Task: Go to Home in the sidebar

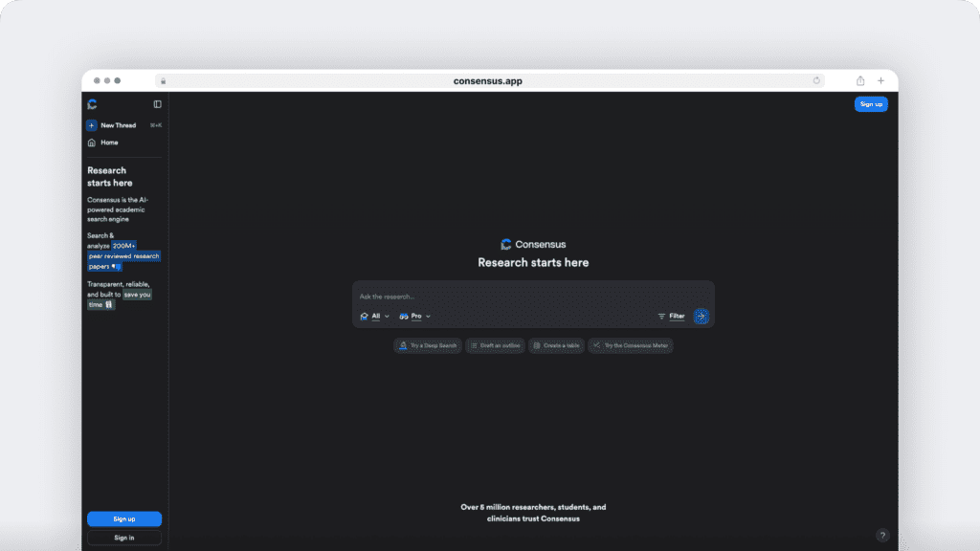Action: tap(108, 143)
